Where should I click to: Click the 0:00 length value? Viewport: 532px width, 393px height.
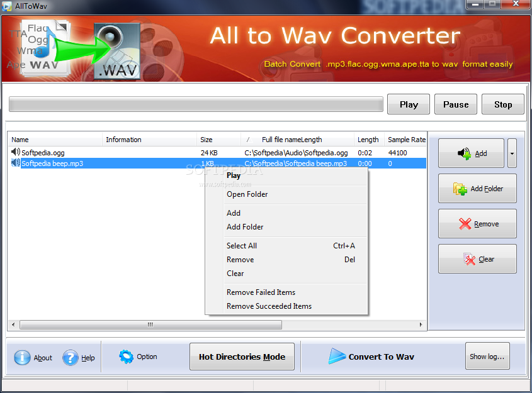tap(365, 163)
